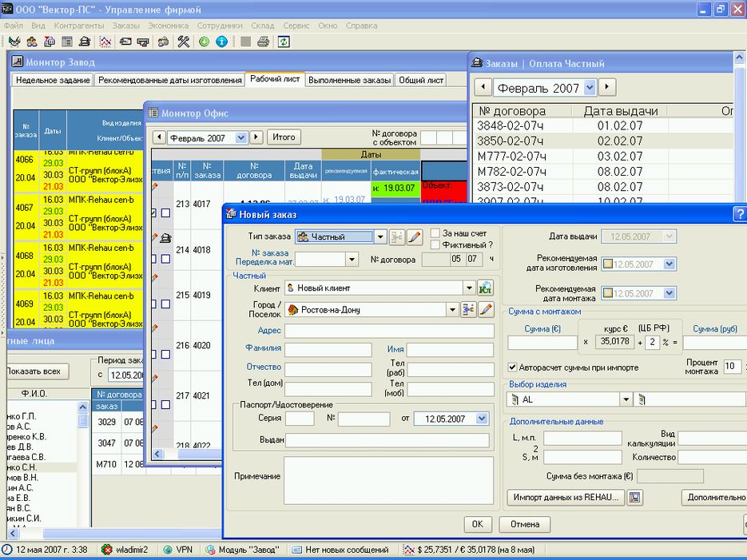Click pencil edit icon next to order type

click(415, 236)
